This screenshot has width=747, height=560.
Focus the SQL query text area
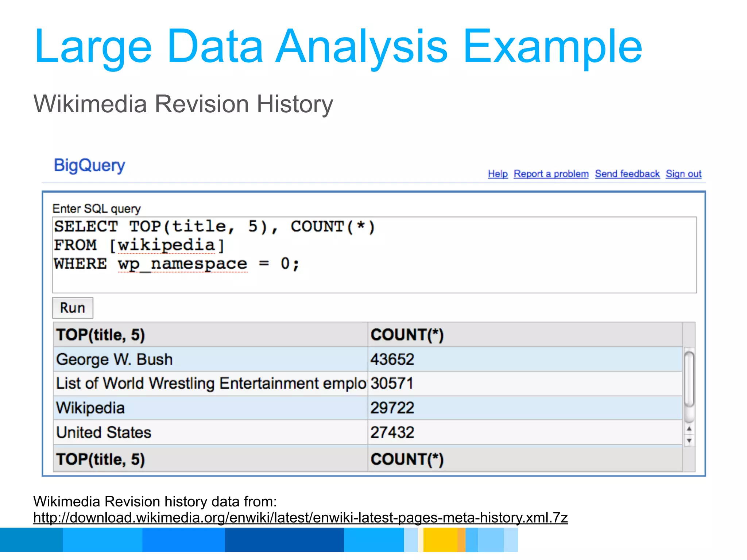point(375,255)
